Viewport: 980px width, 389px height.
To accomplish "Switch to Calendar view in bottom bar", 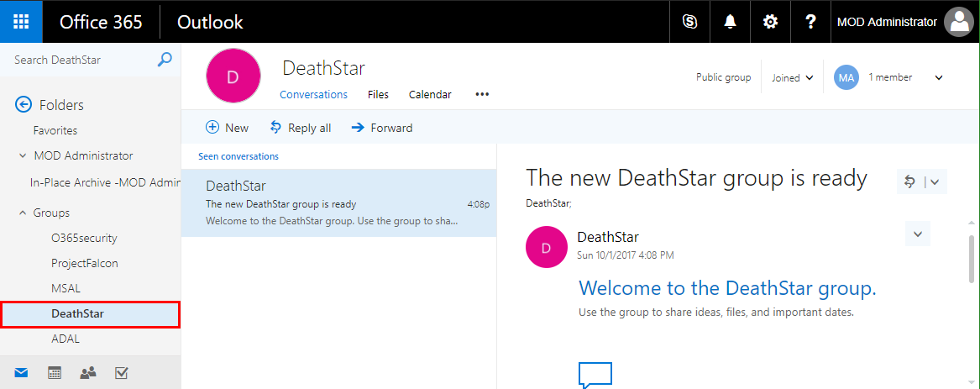I will pos(55,373).
